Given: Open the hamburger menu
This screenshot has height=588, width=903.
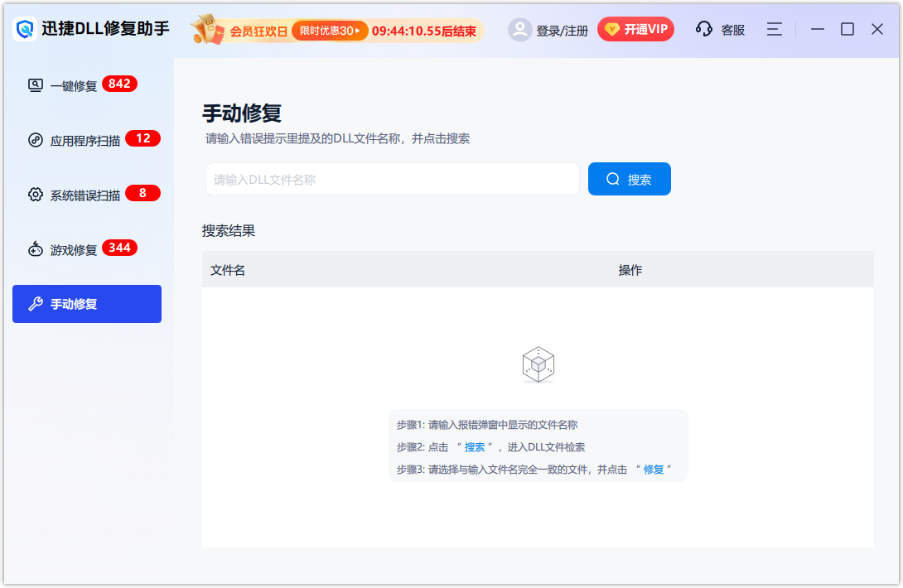Looking at the screenshot, I should click(774, 29).
